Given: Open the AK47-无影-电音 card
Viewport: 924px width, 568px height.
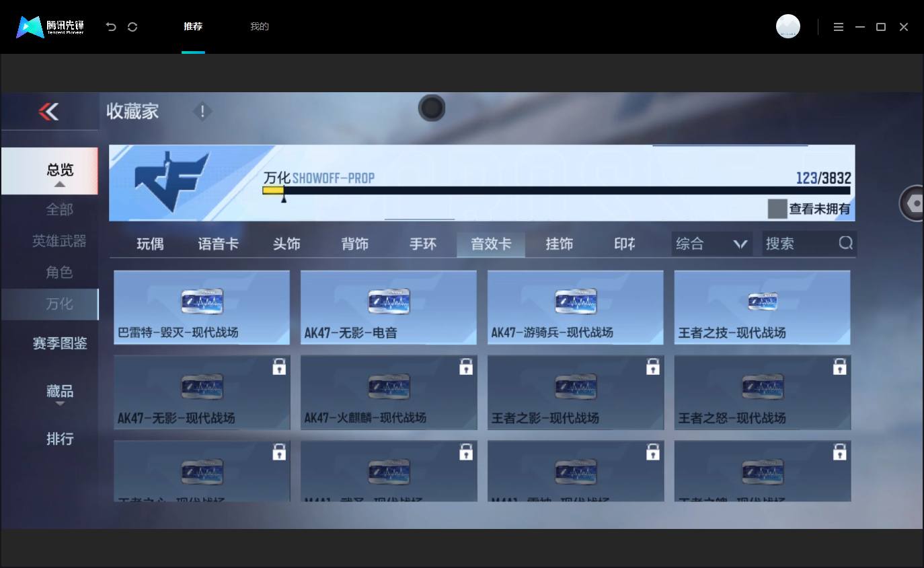Looking at the screenshot, I should [x=389, y=308].
